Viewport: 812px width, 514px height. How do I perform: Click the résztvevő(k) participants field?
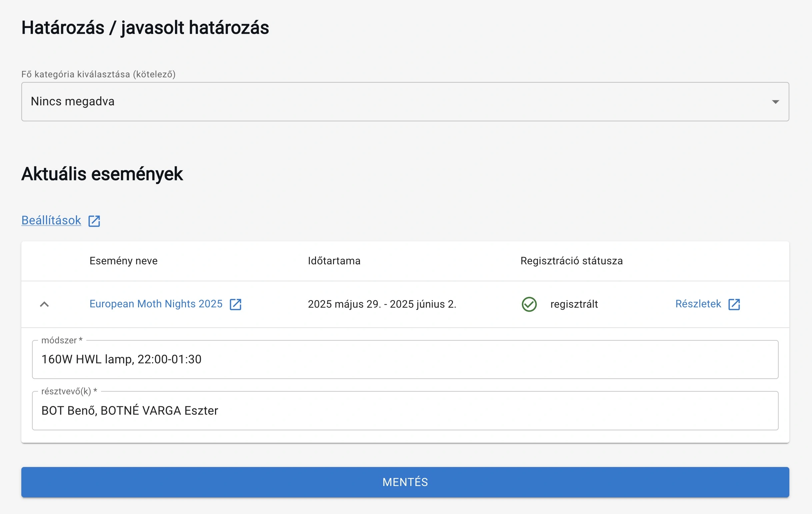(x=405, y=410)
